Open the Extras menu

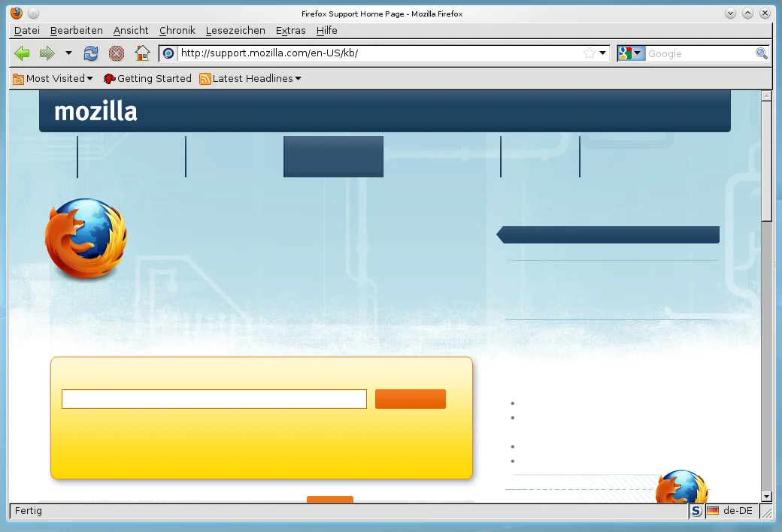click(x=290, y=30)
